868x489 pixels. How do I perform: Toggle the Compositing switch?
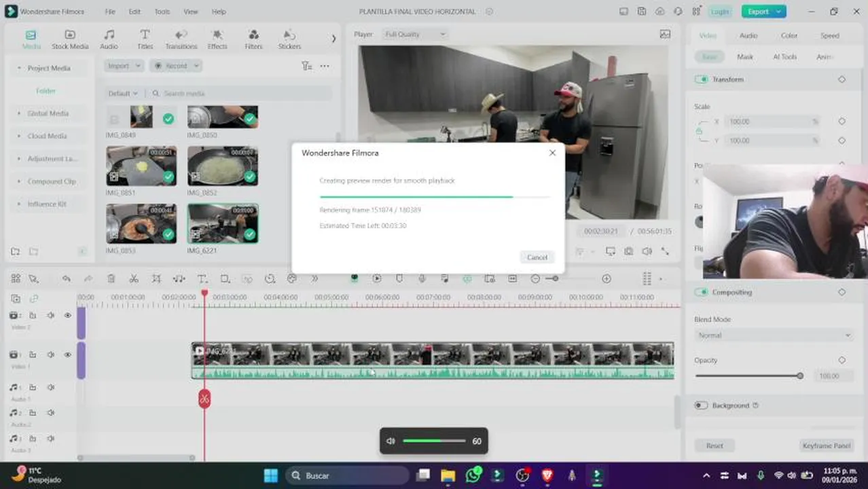702,292
